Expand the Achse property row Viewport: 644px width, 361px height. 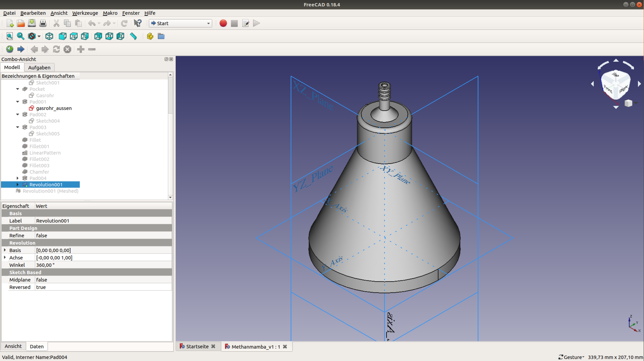pos(5,258)
